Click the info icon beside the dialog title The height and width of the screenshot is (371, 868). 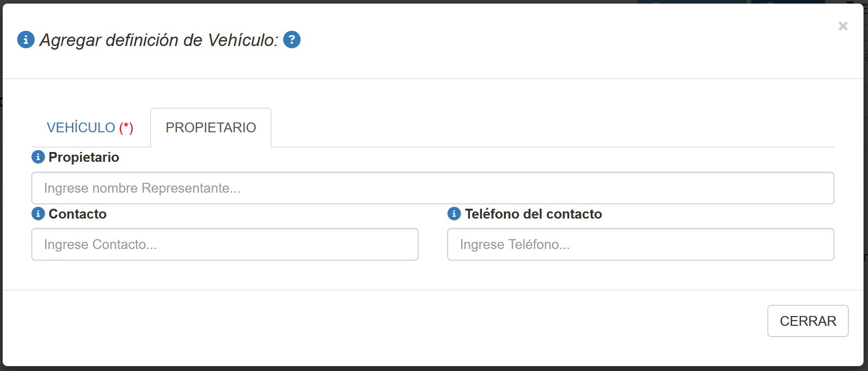pos(25,40)
